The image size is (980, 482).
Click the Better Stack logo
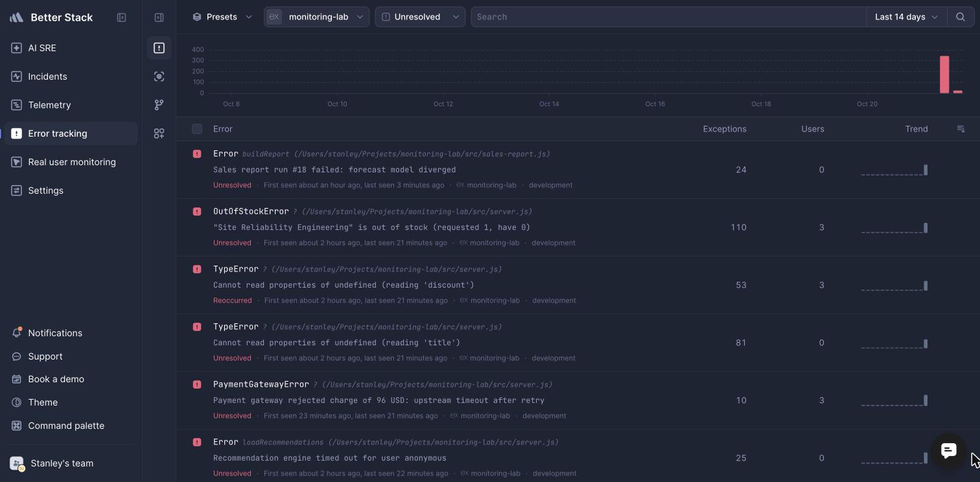pos(17,17)
